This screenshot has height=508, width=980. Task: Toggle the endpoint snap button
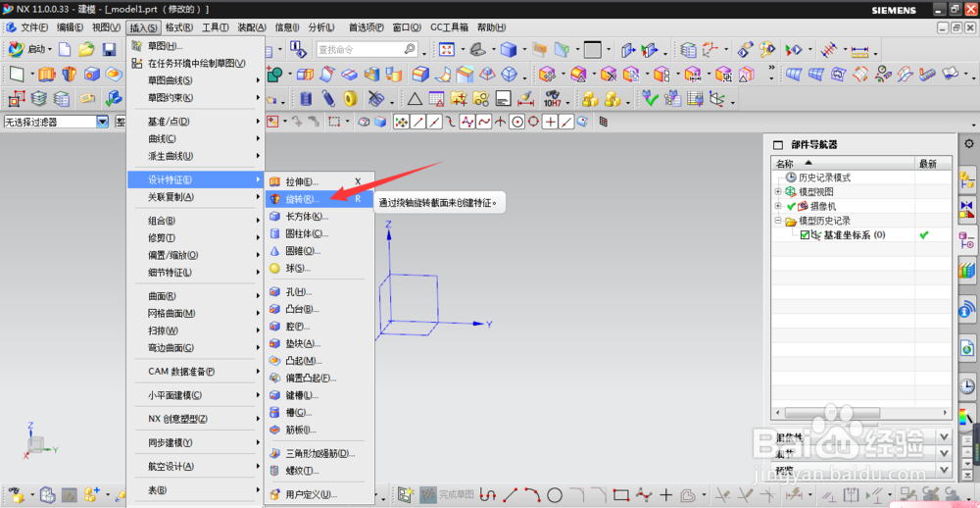pos(418,122)
